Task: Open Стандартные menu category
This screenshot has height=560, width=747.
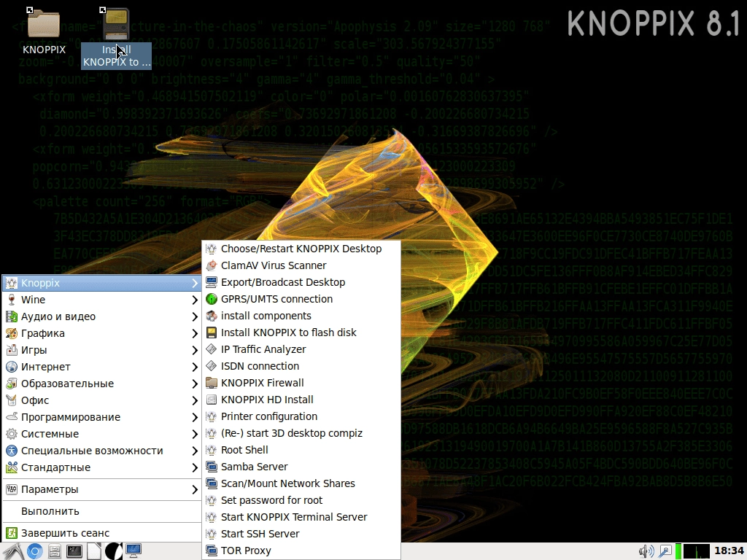Action: (x=101, y=467)
